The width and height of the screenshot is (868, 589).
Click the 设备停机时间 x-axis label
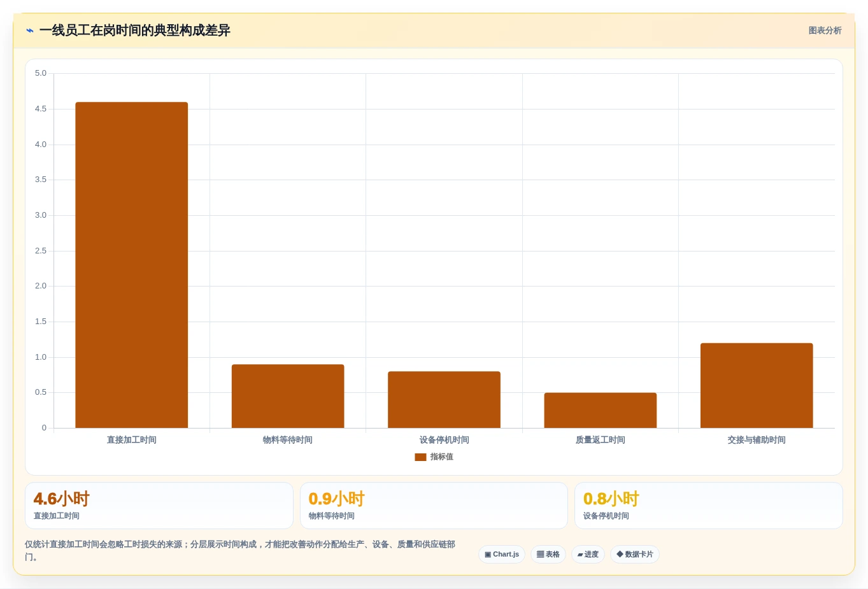click(444, 440)
